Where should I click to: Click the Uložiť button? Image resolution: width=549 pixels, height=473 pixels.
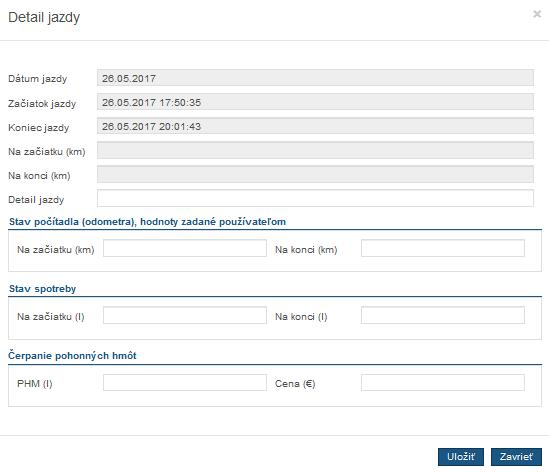click(x=461, y=457)
